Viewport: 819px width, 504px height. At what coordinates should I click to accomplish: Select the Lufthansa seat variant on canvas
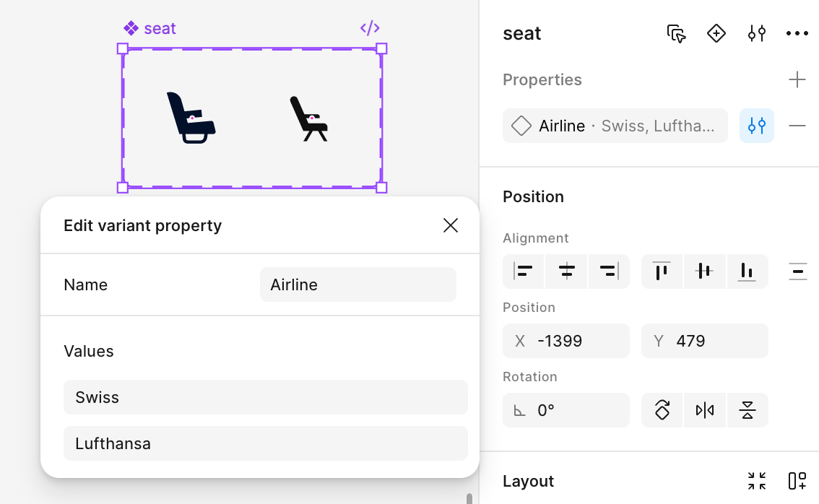[308, 119]
